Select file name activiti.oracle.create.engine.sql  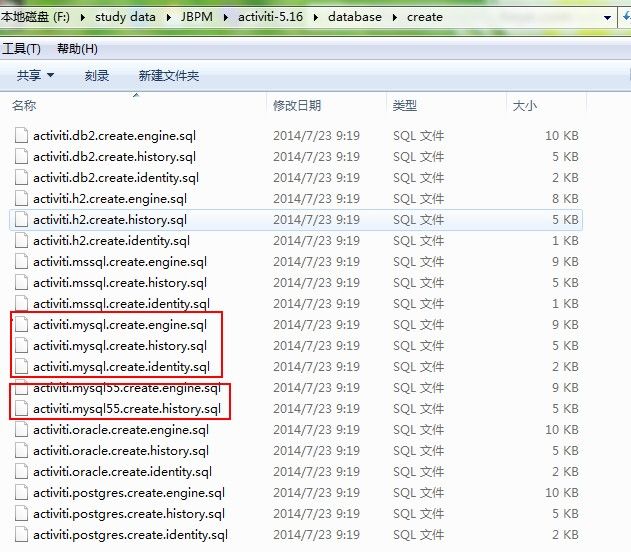pos(121,430)
